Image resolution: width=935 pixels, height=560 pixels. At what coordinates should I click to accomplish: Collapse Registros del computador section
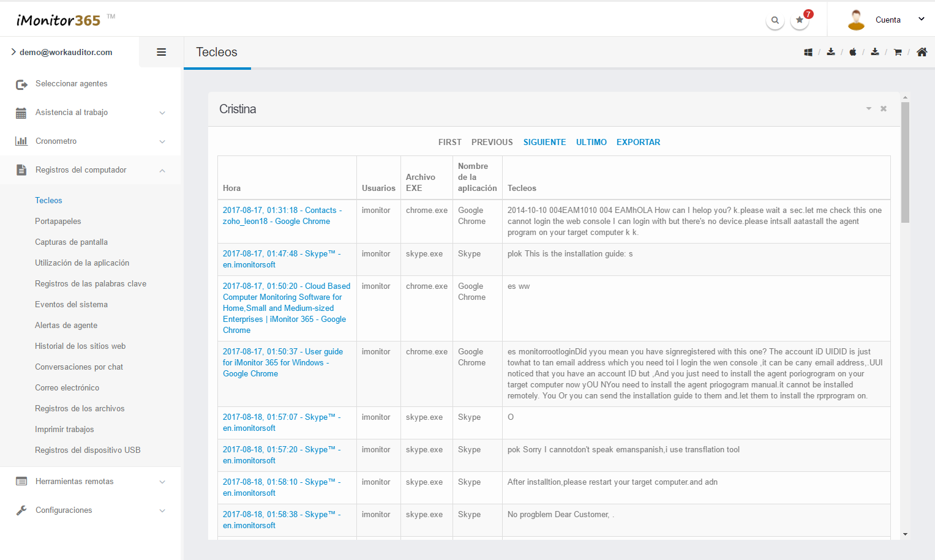click(91, 170)
